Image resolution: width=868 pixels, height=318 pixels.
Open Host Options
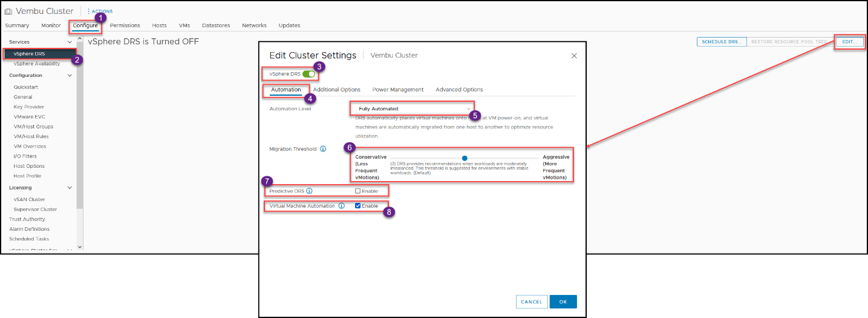click(28, 166)
